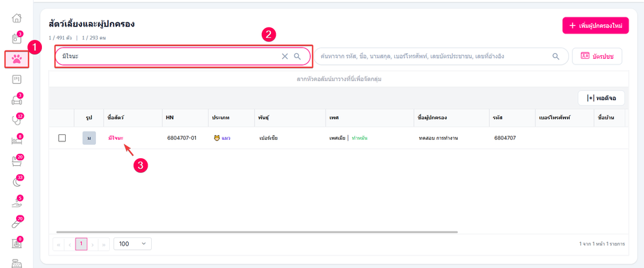
Task: Open the medicine icon with badge 70
Action: coord(16,223)
